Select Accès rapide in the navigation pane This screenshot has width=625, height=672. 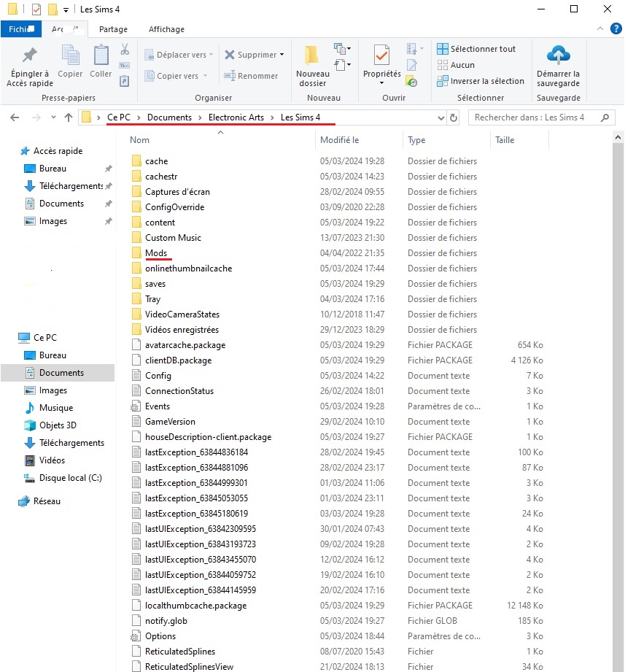(51, 151)
